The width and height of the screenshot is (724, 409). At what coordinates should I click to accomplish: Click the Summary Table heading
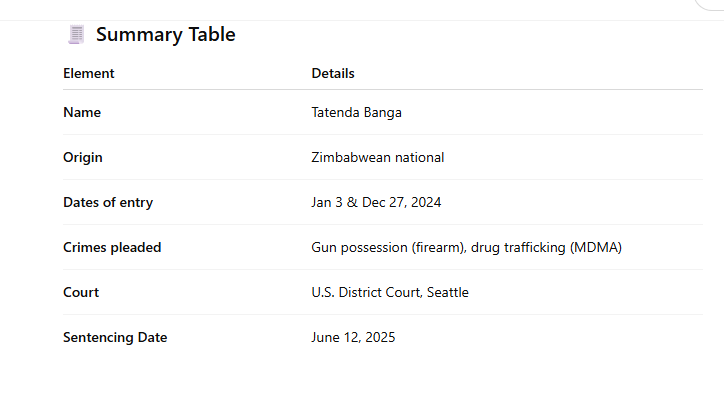[166, 34]
